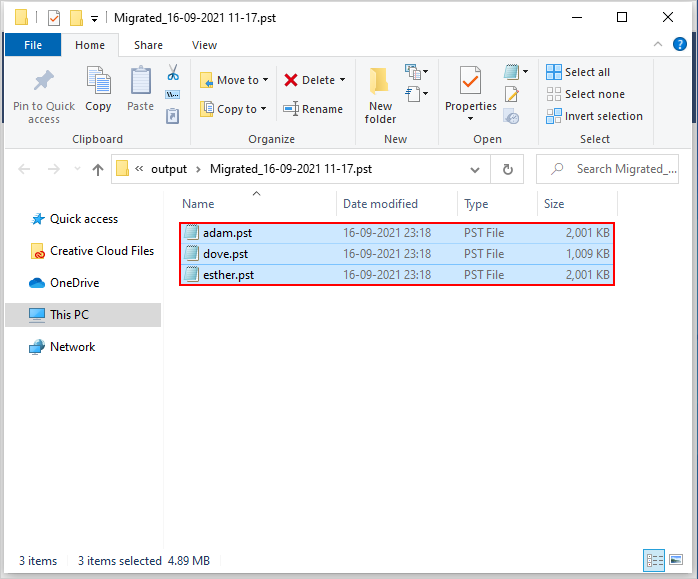The width and height of the screenshot is (698, 579).
Task: Switch to the Share ribbon tab
Action: [148, 45]
